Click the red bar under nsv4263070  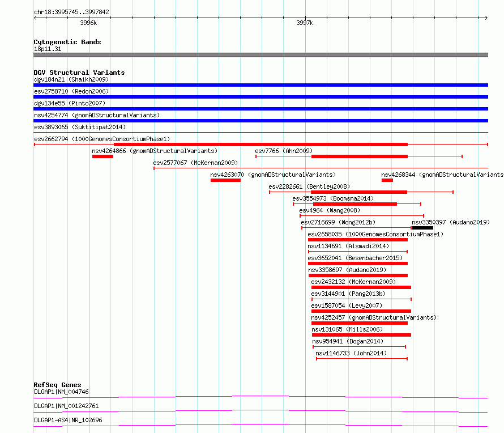point(225,180)
